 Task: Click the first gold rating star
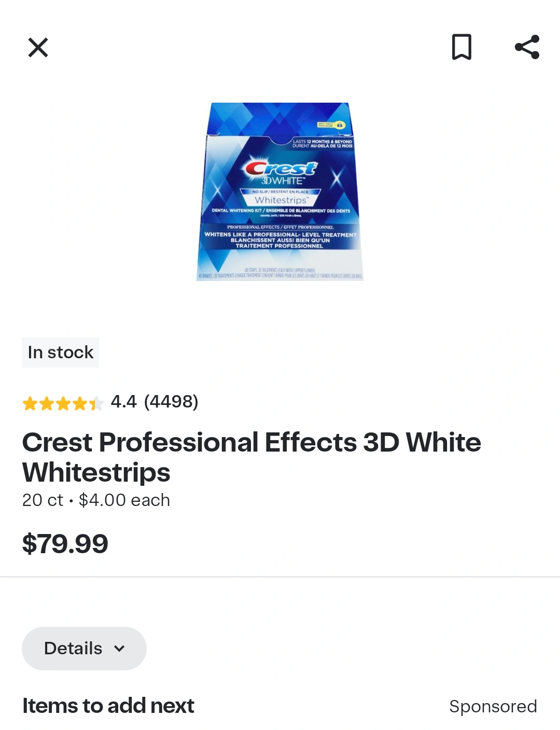pos(30,403)
